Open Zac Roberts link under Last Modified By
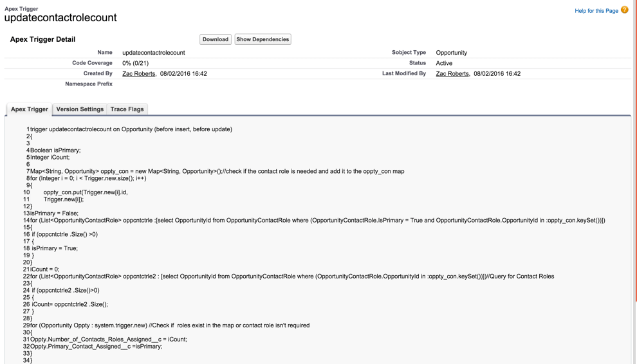 click(x=452, y=74)
